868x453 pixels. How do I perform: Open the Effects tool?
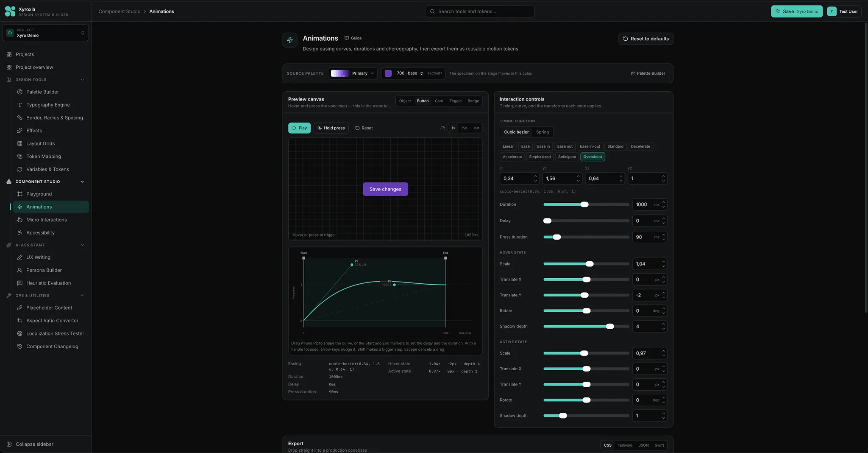(x=50, y=131)
